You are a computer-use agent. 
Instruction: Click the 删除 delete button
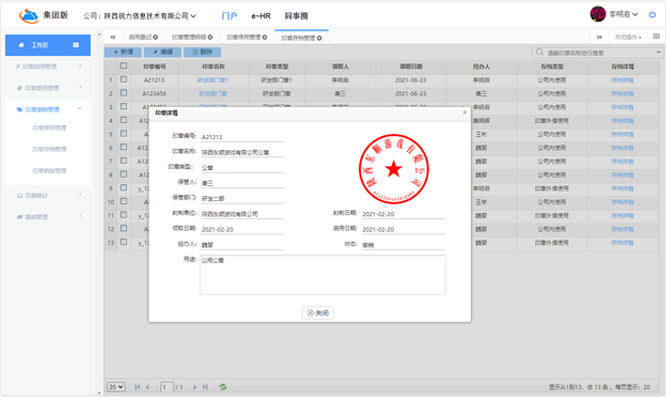202,52
